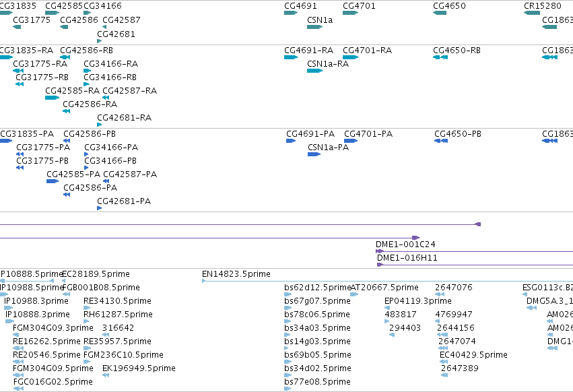
Task: Select the DME1-016H11 clone feature
Action: [407, 258]
